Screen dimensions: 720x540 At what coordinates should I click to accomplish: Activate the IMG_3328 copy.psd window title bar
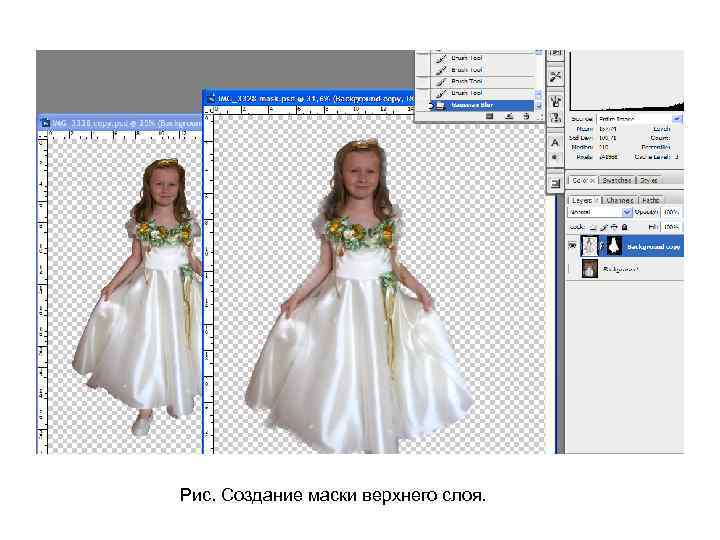coord(120,124)
